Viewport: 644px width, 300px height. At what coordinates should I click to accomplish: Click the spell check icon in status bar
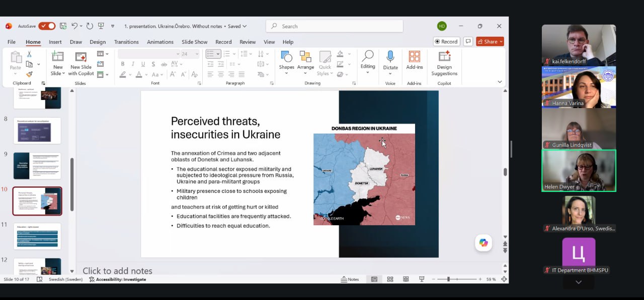pos(40,279)
